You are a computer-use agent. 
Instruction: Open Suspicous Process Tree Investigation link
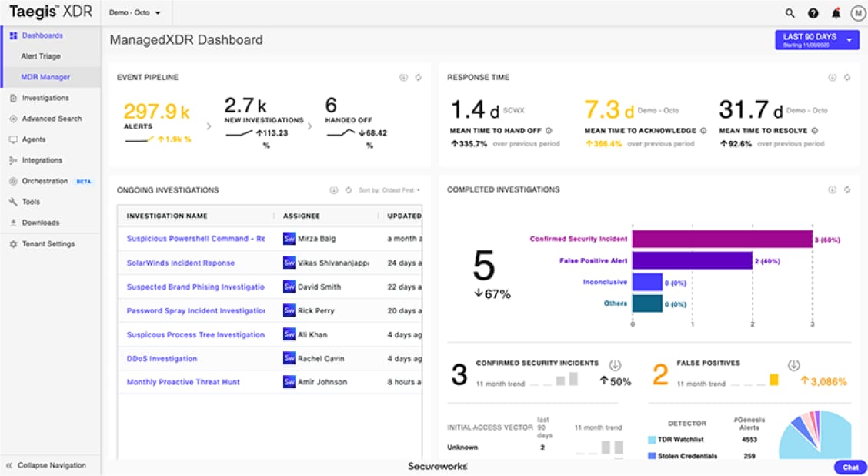coord(195,335)
